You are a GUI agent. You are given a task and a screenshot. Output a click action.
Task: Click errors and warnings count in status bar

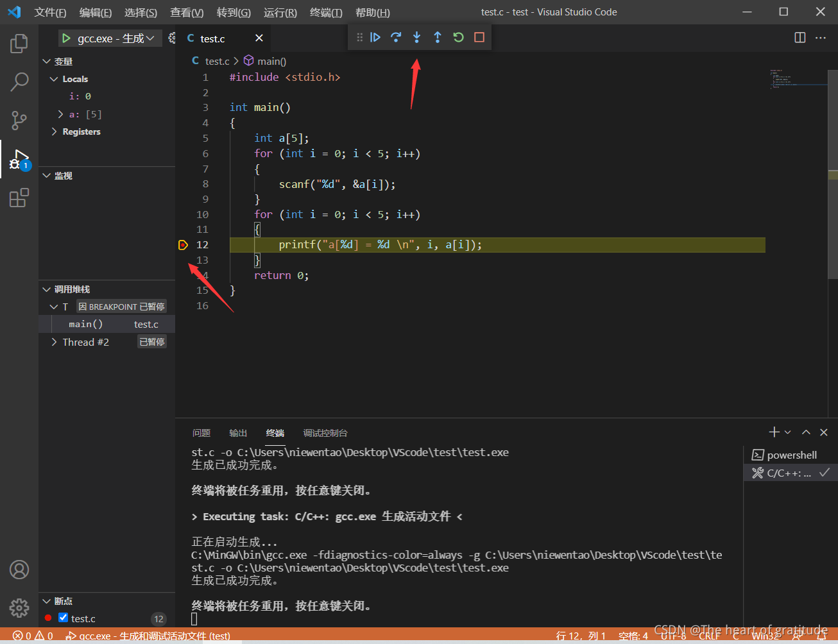[x=33, y=636]
